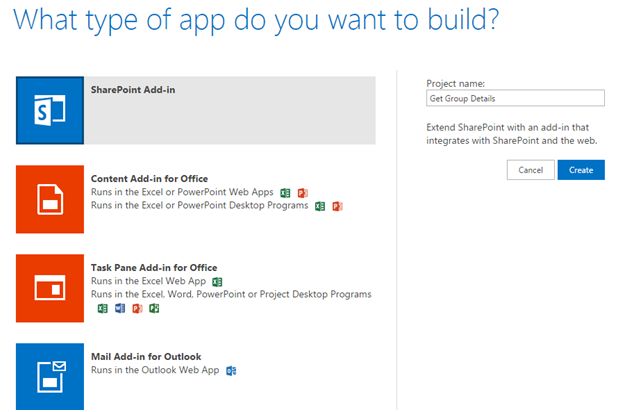
Task: Click Excel icon in Task Pane desktop row
Action: (102, 309)
